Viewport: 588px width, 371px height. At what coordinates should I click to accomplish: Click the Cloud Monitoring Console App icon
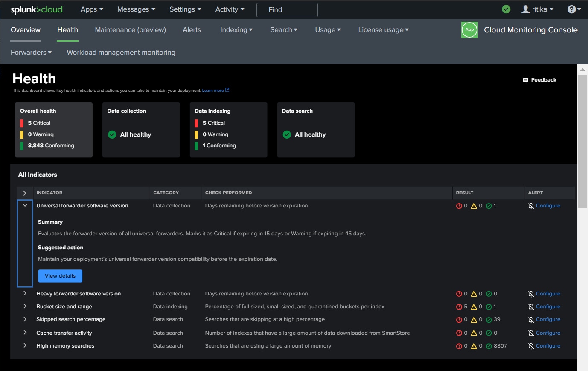pos(469,30)
